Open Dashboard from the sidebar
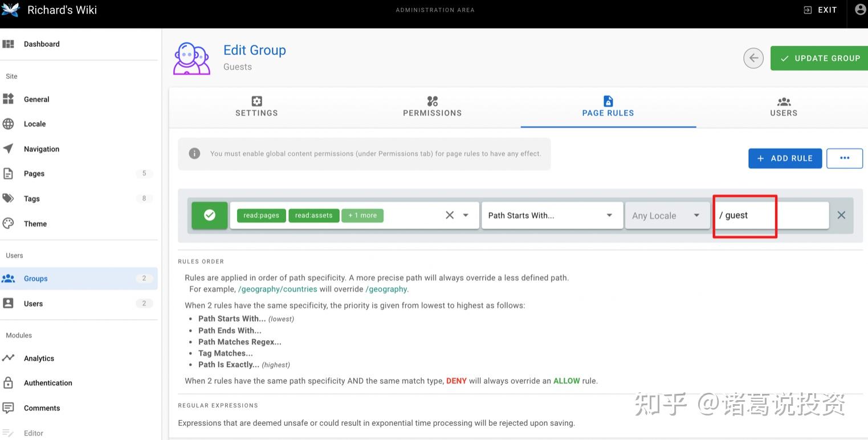 (42, 44)
